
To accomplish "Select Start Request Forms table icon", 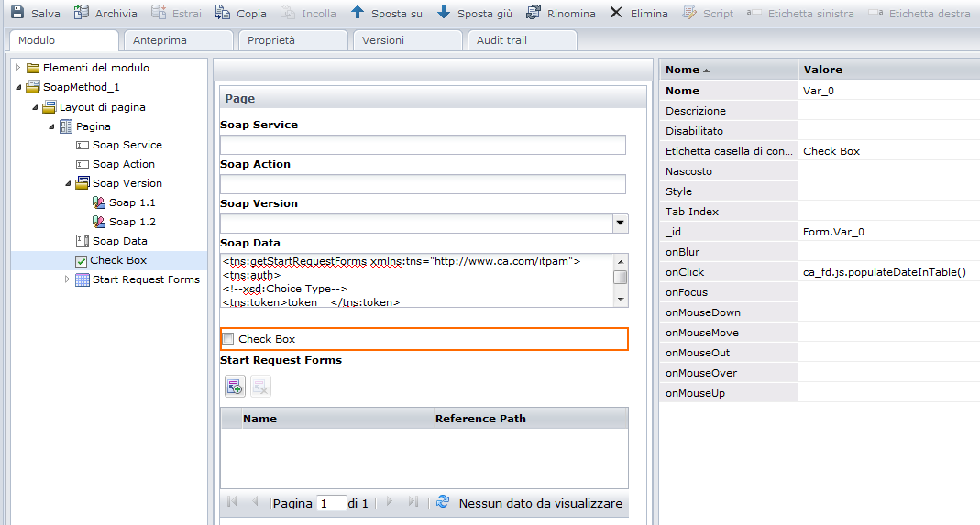I will (x=82, y=279).
